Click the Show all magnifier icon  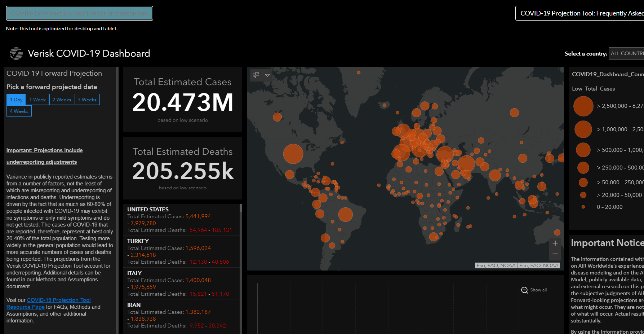coord(525,290)
